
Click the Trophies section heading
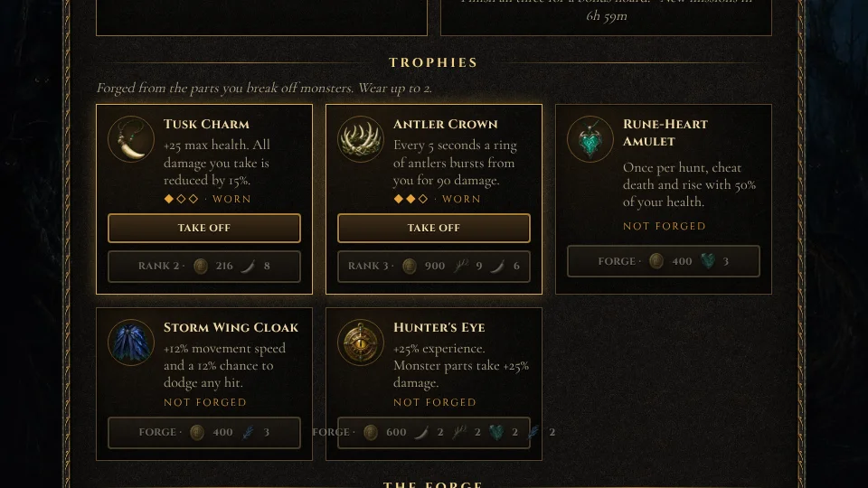pos(433,62)
